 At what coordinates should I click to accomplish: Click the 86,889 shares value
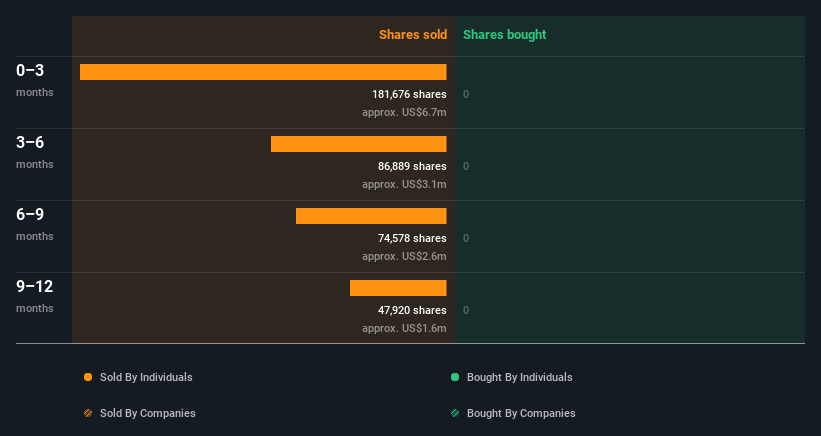tap(412, 166)
